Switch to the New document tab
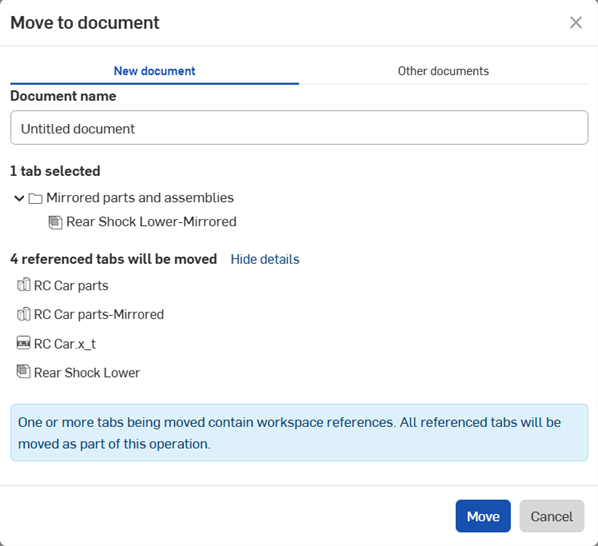This screenshot has height=546, width=598. pyautogui.click(x=154, y=71)
